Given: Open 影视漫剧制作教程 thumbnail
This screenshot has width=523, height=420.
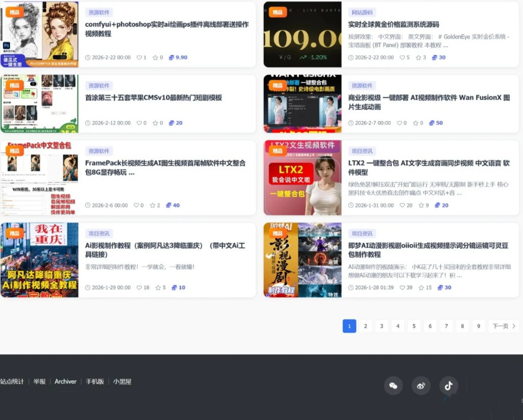Looking at the screenshot, I should tap(302, 260).
